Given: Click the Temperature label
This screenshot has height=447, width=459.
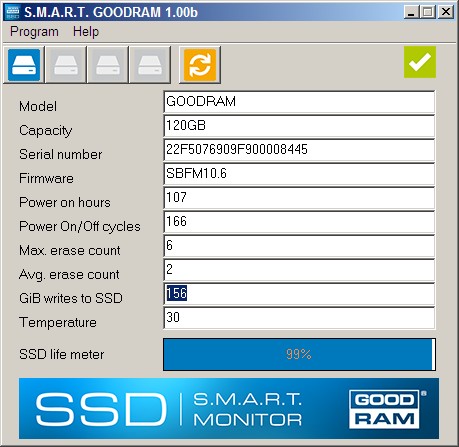Looking at the screenshot, I should click(x=58, y=323).
